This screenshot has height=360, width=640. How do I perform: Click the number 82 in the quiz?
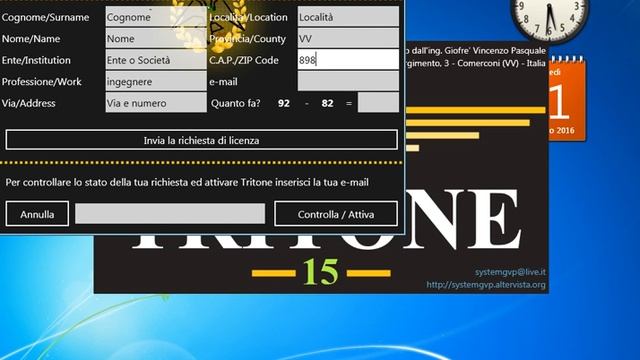pos(327,103)
